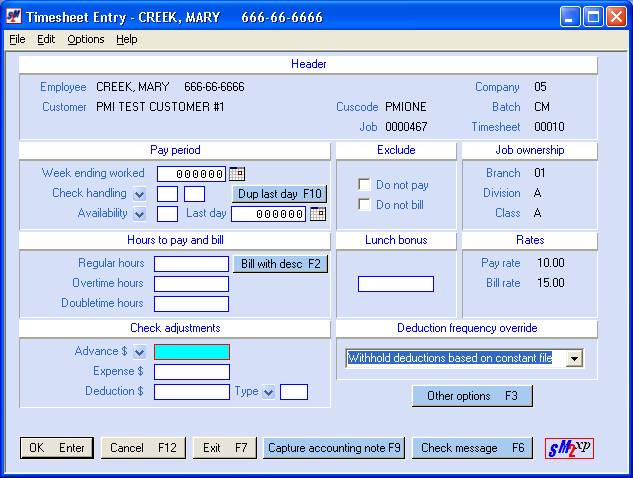Click the highlighted cyan Advance $ field
Image resolution: width=633 pixels, height=478 pixels.
191,352
